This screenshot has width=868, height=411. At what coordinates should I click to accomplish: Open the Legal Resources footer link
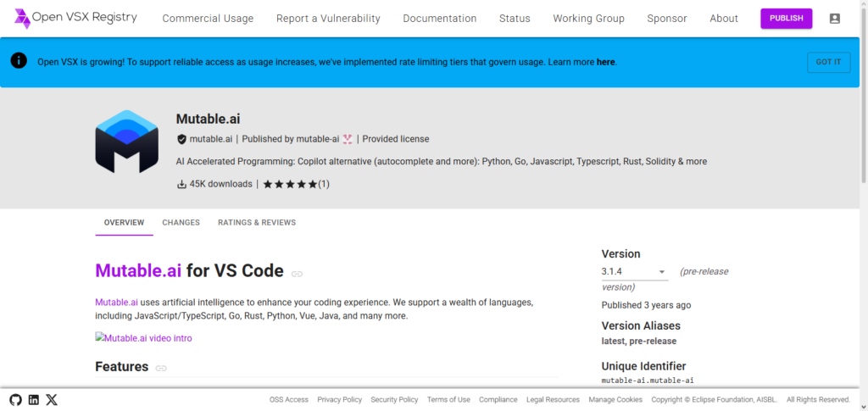click(x=553, y=399)
